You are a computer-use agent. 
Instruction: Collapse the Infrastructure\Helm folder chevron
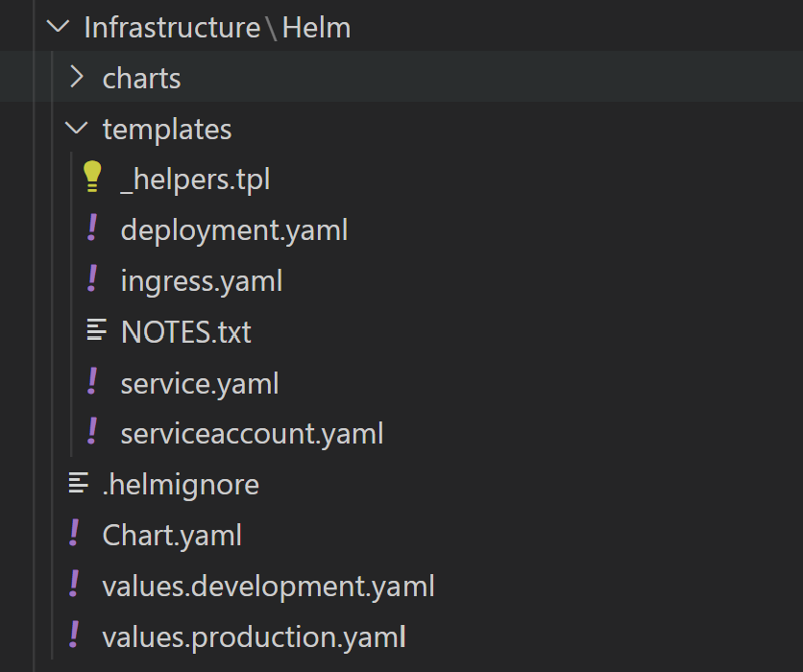click(60, 27)
